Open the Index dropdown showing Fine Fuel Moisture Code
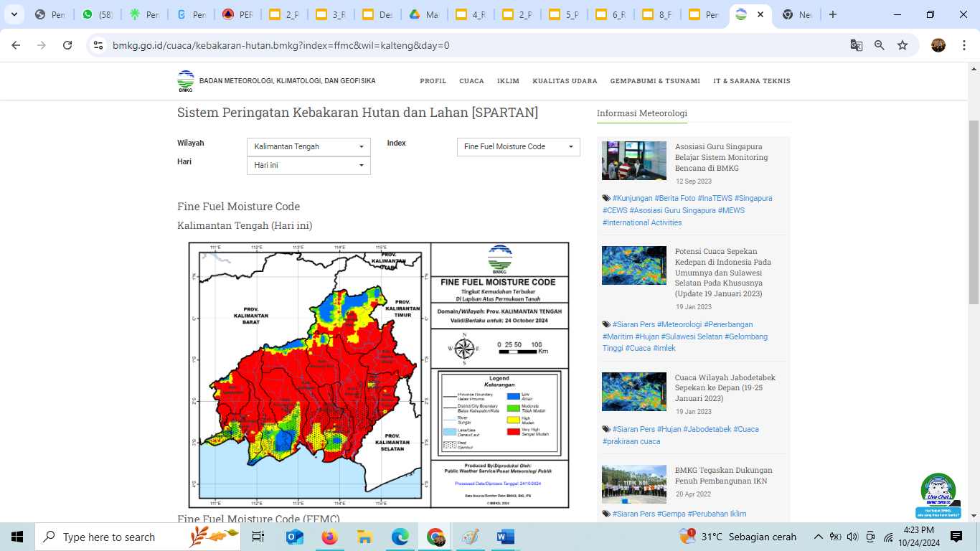 click(519, 146)
